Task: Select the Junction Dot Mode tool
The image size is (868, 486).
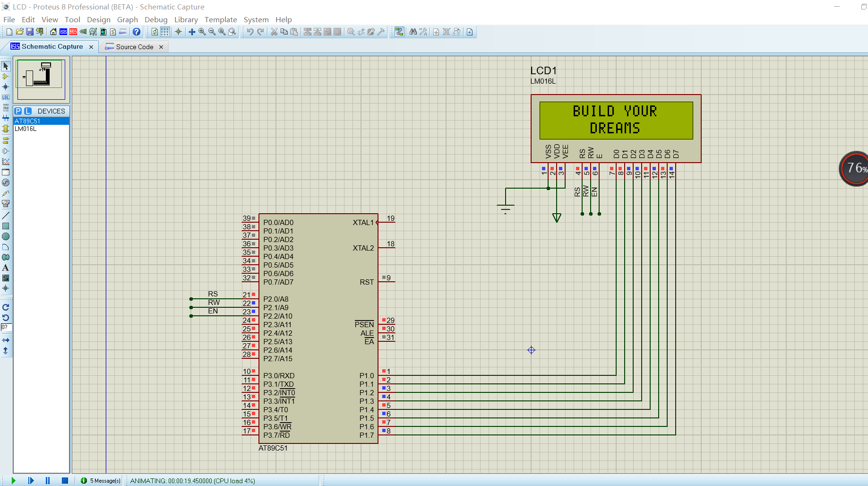Action: (x=6, y=87)
